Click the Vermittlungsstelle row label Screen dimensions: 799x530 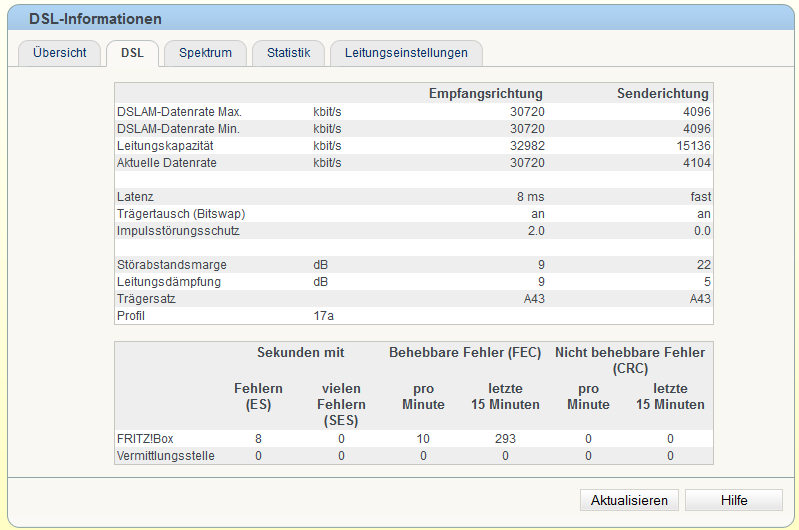tap(166, 456)
